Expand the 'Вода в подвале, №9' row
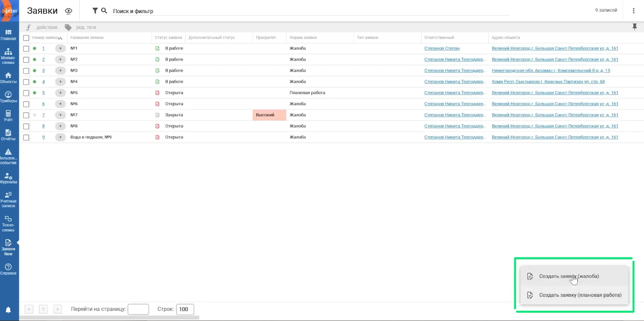The height and width of the screenshot is (321, 644). 60,137
